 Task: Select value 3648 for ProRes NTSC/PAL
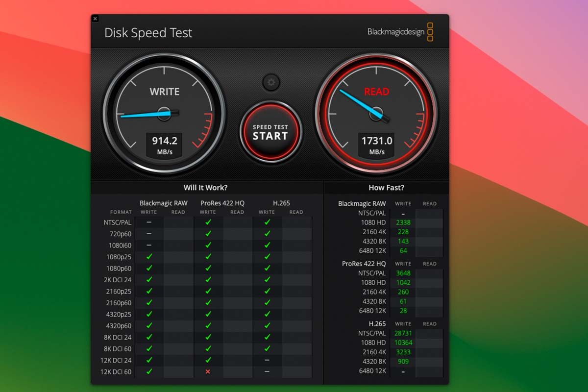(403, 273)
